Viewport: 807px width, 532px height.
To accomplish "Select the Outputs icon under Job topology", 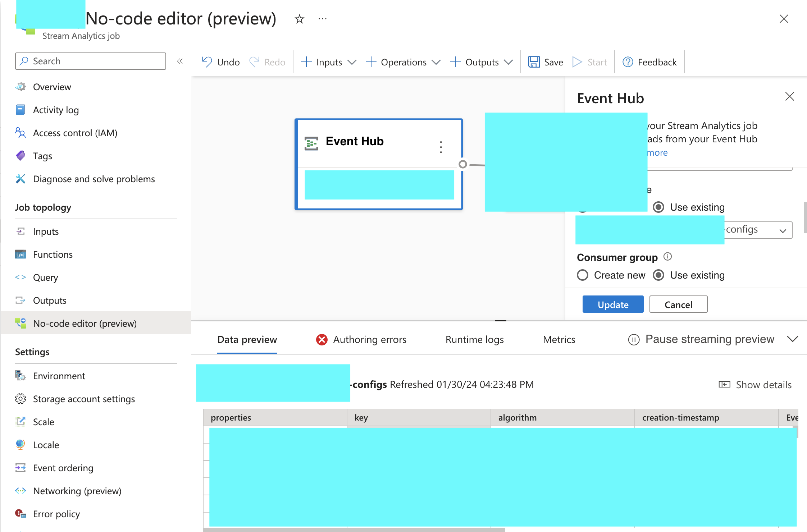I will (21, 300).
